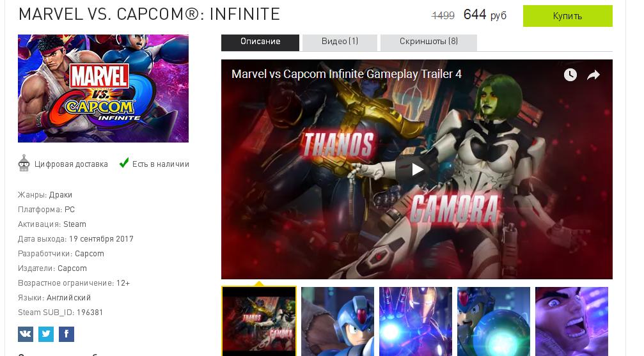Click the video title Gameplay Trailer 4
644x356 pixels.
click(x=346, y=74)
